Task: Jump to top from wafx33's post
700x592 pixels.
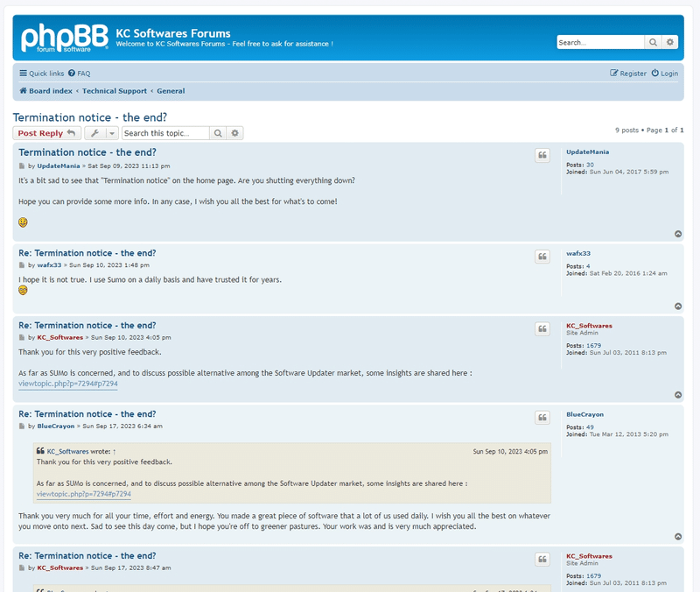Action: [x=677, y=306]
